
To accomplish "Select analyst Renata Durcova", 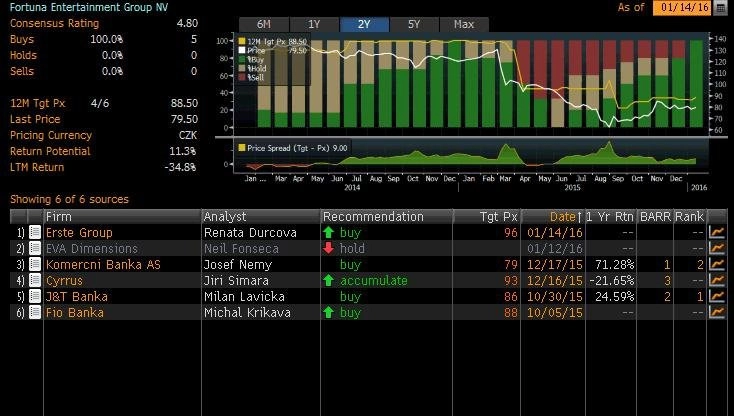I will pos(250,233).
